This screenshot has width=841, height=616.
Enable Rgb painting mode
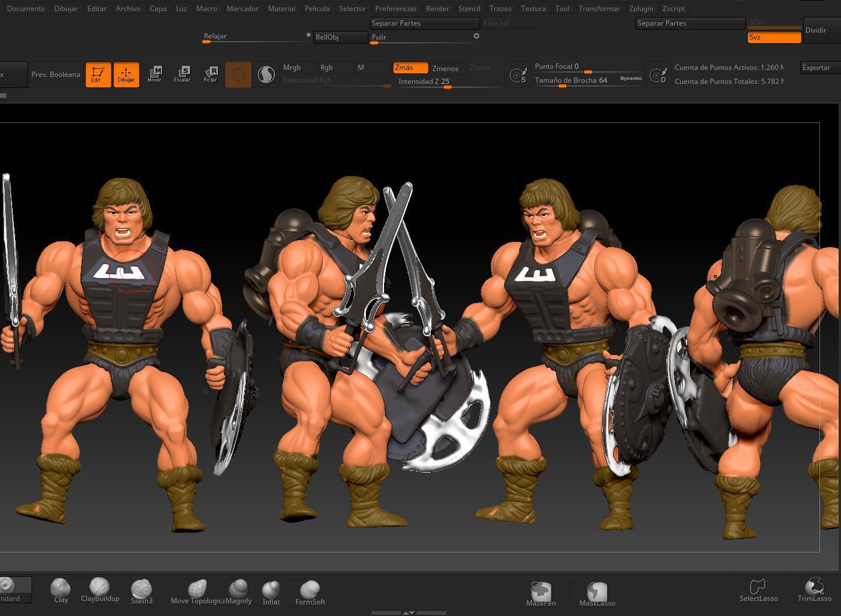pyautogui.click(x=335, y=68)
